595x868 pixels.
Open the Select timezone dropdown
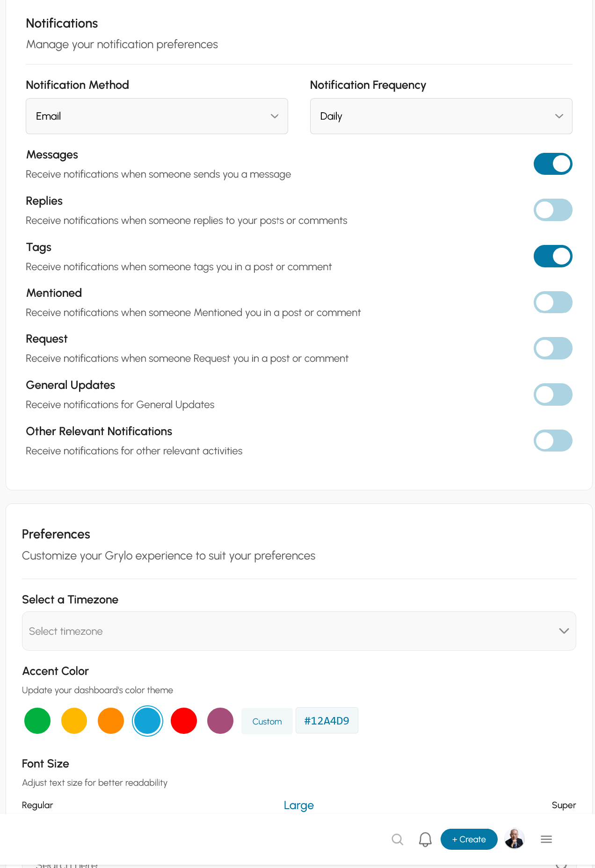pyautogui.click(x=299, y=631)
